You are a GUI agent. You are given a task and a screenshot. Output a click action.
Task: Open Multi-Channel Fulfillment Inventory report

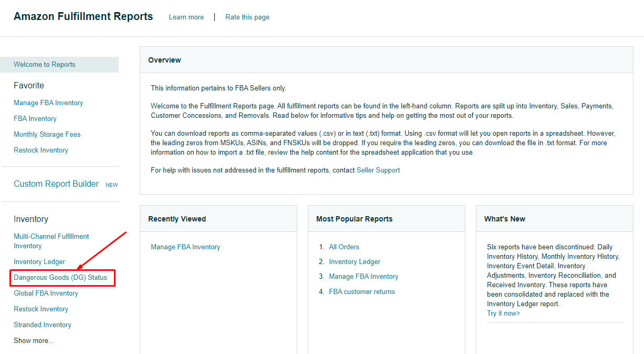(51, 241)
